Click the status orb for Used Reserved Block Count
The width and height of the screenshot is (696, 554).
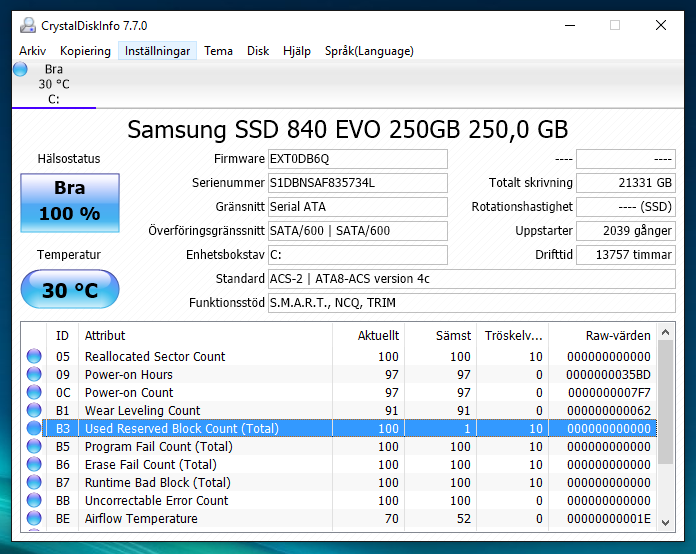34,428
